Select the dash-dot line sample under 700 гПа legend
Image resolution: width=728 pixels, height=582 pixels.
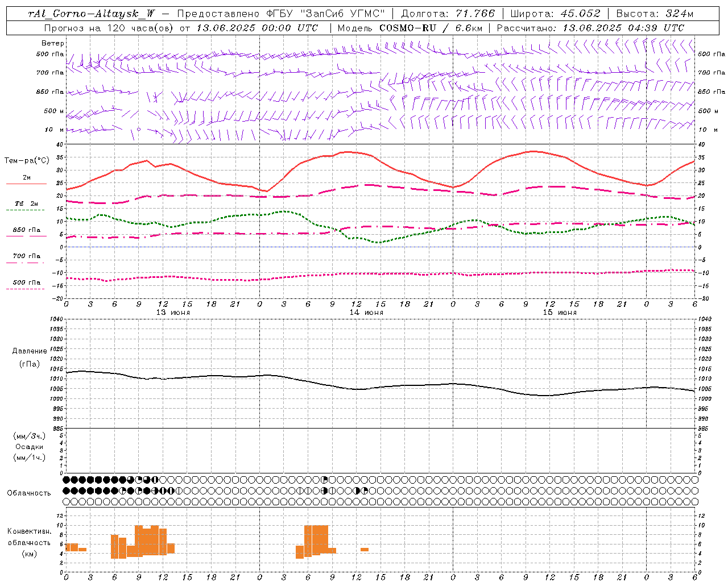click(26, 263)
